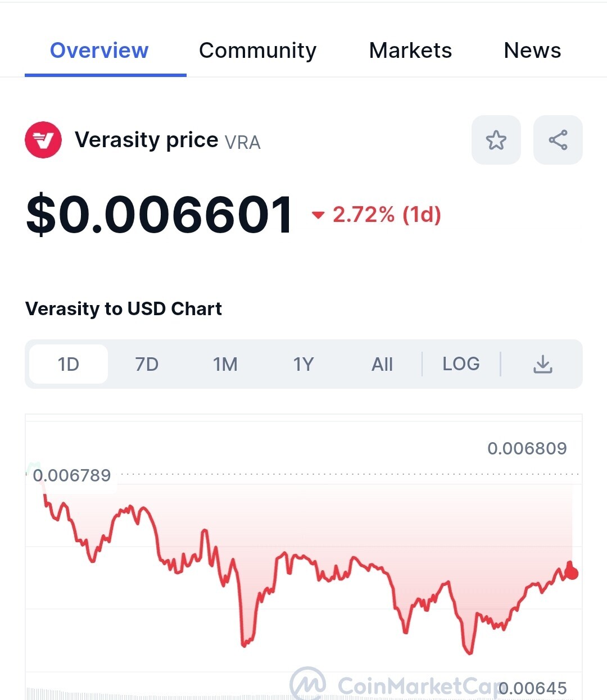Switch chart range to 7D
Image resolution: width=607 pixels, height=700 pixels.
coord(147,364)
